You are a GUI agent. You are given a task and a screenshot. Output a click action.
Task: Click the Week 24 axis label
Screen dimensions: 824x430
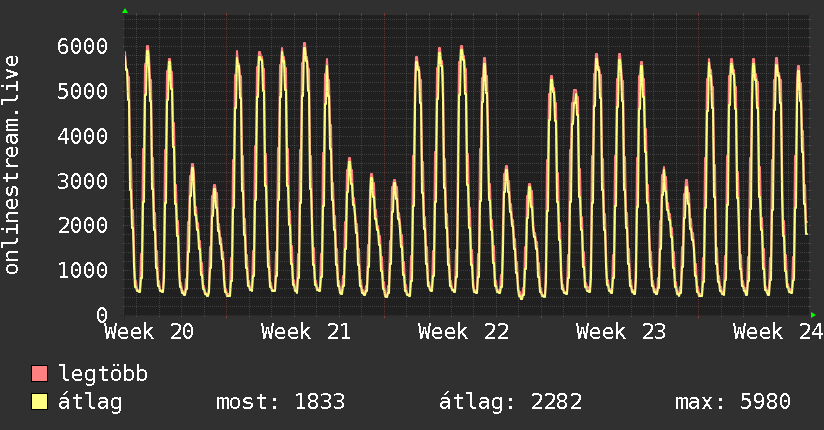coord(778,332)
